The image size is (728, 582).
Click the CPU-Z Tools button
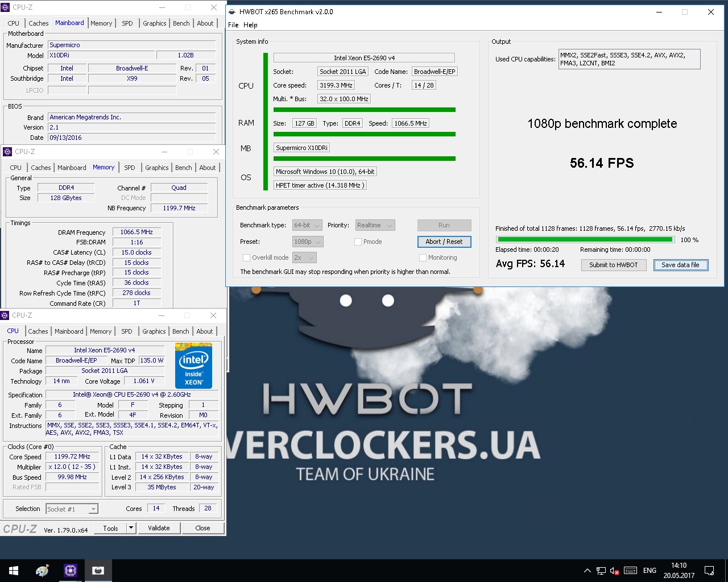coord(110,528)
